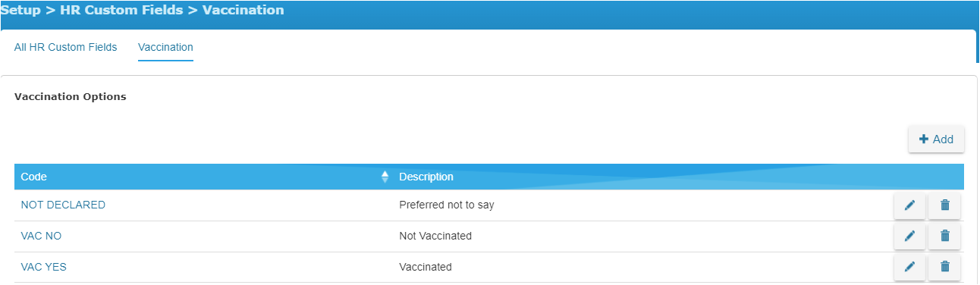980x285 pixels.
Task: Open the VAC NO code link
Action: (41, 236)
